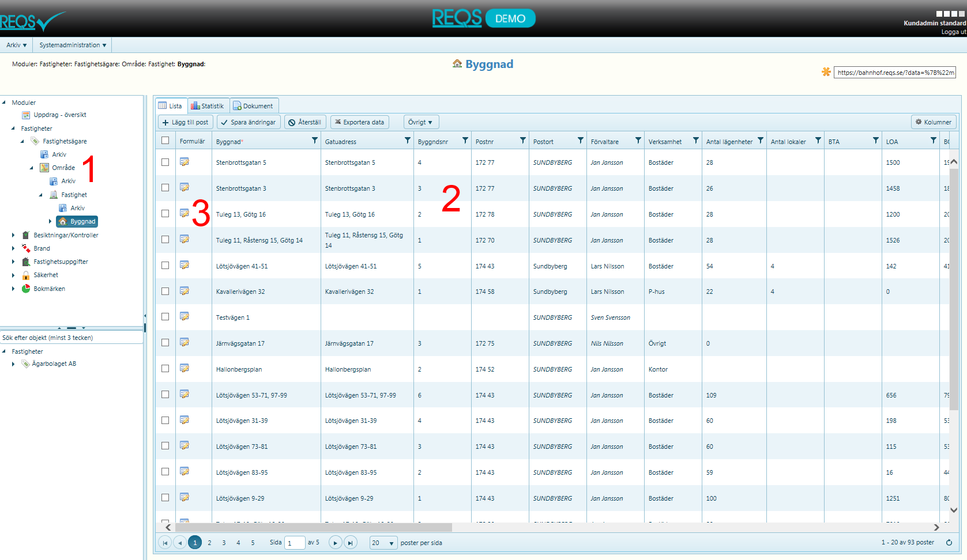Expand the Ägarbolaget AB tree node

coord(13,364)
